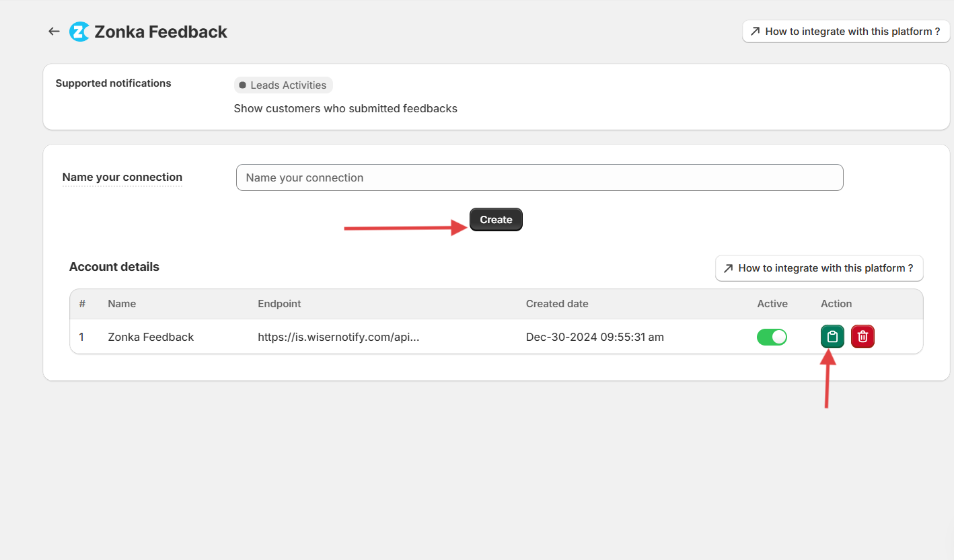This screenshot has height=560, width=954.
Task: Focus the Name your connection input field
Action: [x=540, y=177]
